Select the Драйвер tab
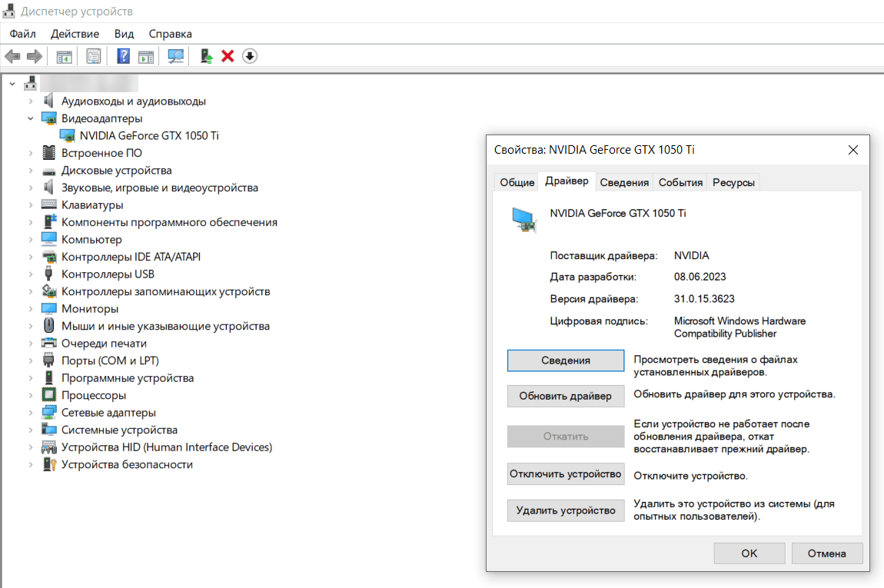Viewport: 884px width, 588px height. [567, 181]
